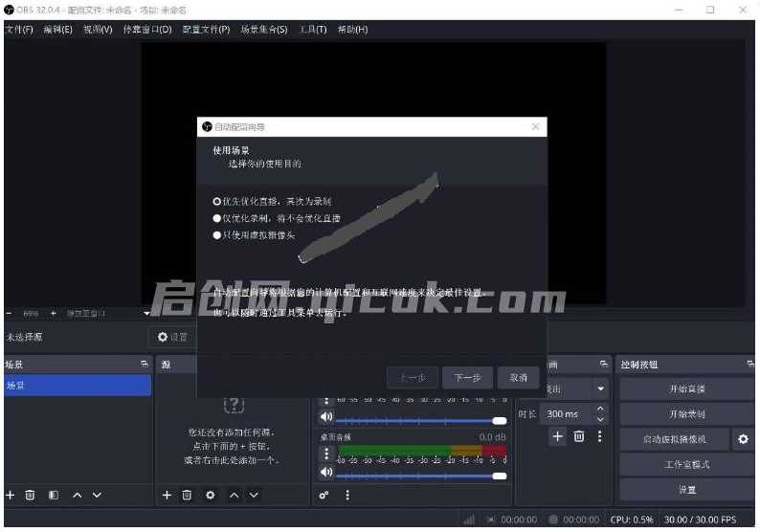The width and height of the screenshot is (760, 532).
Task: Open 设置 in the controls panel
Action: pyautogui.click(x=687, y=490)
